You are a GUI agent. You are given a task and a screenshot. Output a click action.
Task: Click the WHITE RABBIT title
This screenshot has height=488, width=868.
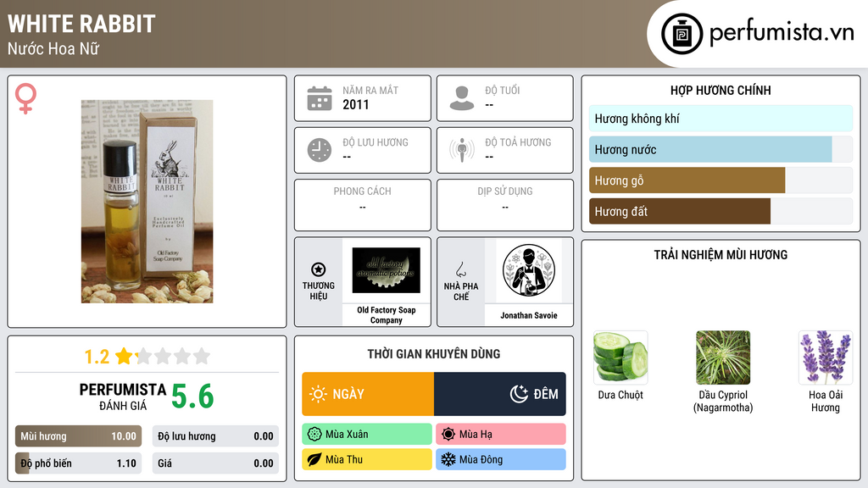coord(81,24)
